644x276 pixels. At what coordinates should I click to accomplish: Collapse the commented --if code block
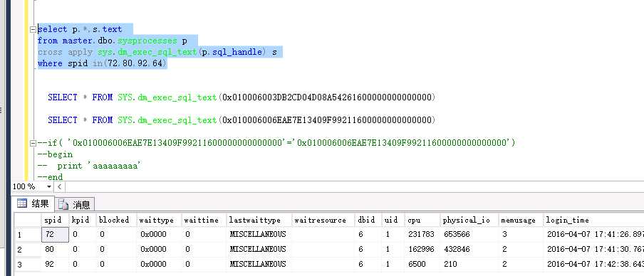click(x=33, y=143)
